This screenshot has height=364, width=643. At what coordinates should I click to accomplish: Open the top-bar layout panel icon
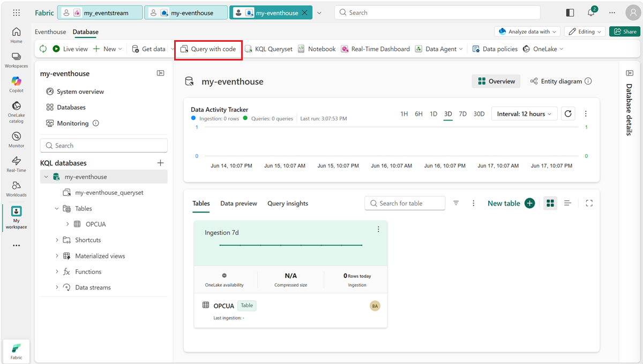tap(570, 13)
